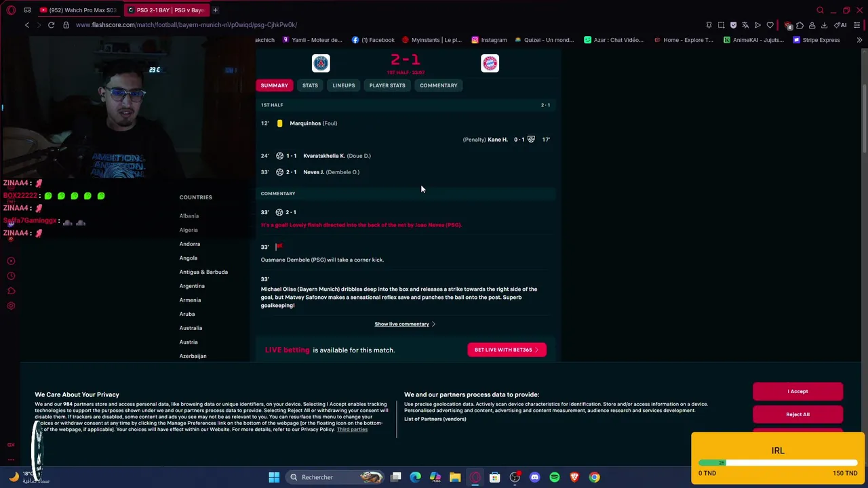Select Austria in countries list
The height and width of the screenshot is (488, 868).
189,342
